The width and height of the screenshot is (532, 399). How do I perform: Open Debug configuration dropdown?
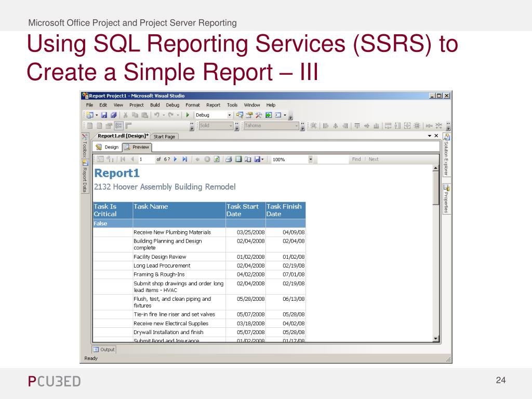229,115
